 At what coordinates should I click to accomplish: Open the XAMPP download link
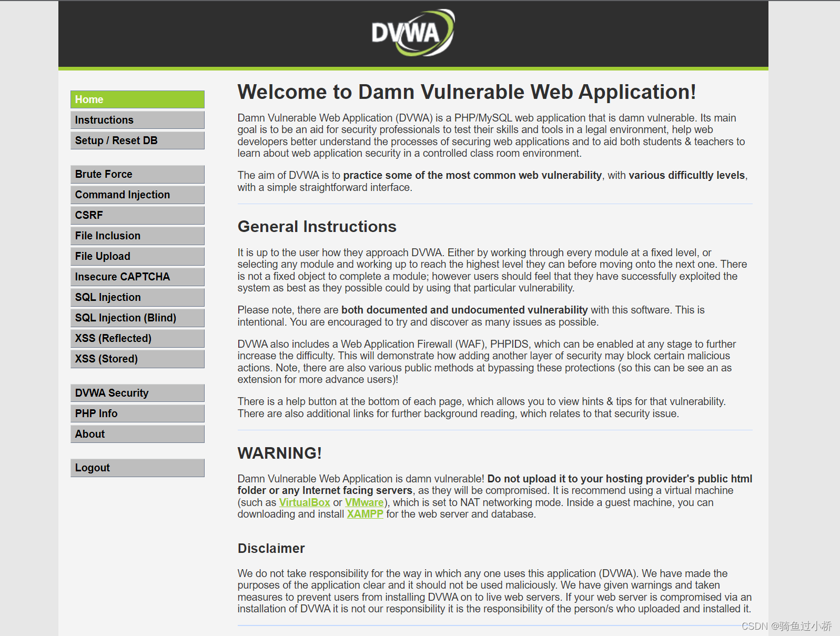(365, 514)
